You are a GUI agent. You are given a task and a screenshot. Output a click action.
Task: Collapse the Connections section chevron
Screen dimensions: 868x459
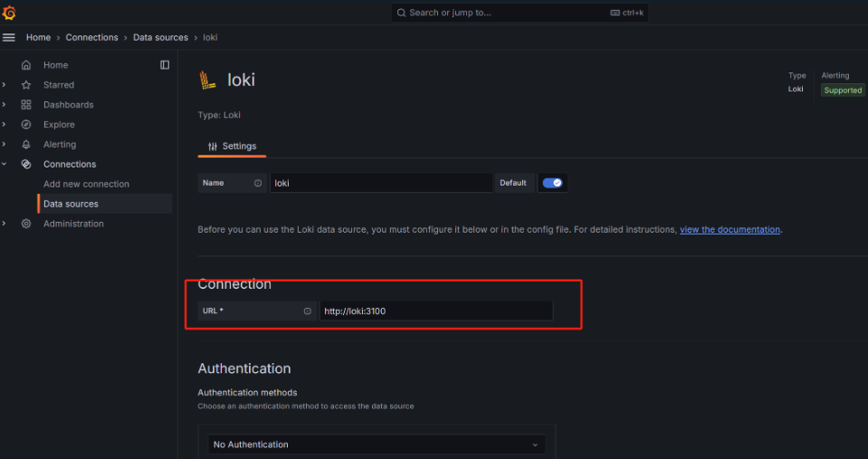(5, 164)
